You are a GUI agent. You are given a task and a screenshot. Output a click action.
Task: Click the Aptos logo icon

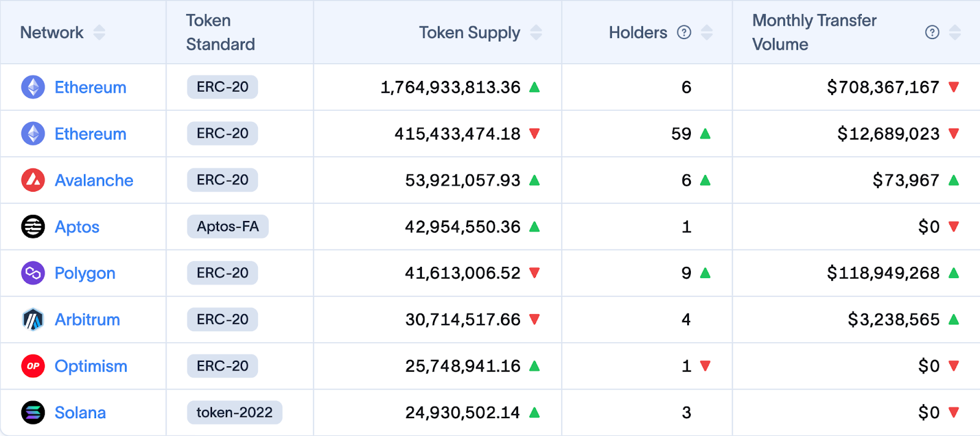[x=33, y=227]
